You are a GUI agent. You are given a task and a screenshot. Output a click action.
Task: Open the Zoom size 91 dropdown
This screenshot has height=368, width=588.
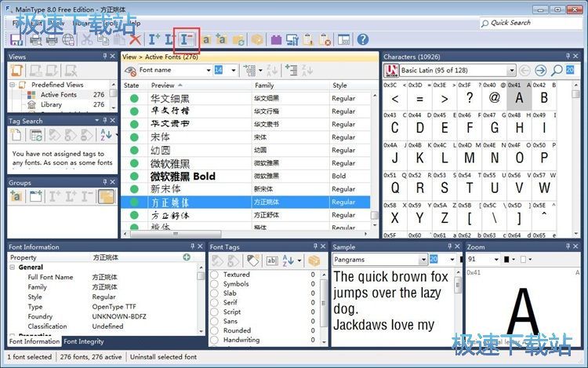click(x=496, y=259)
